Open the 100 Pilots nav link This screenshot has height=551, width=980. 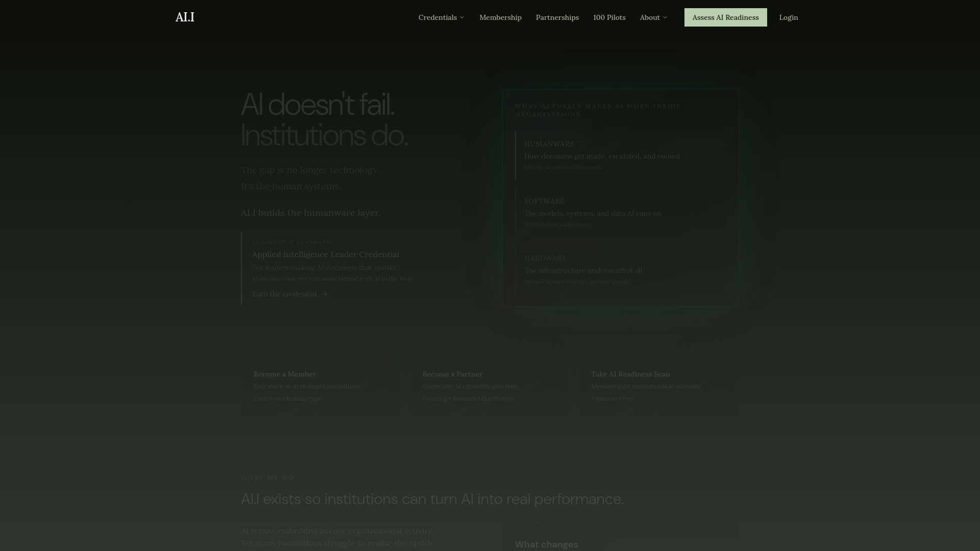click(x=609, y=17)
